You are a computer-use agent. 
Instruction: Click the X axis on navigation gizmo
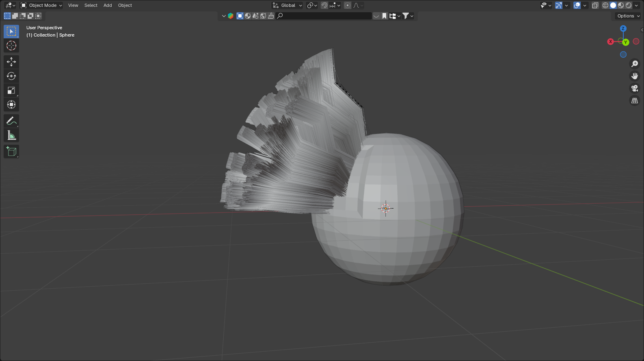pos(610,41)
